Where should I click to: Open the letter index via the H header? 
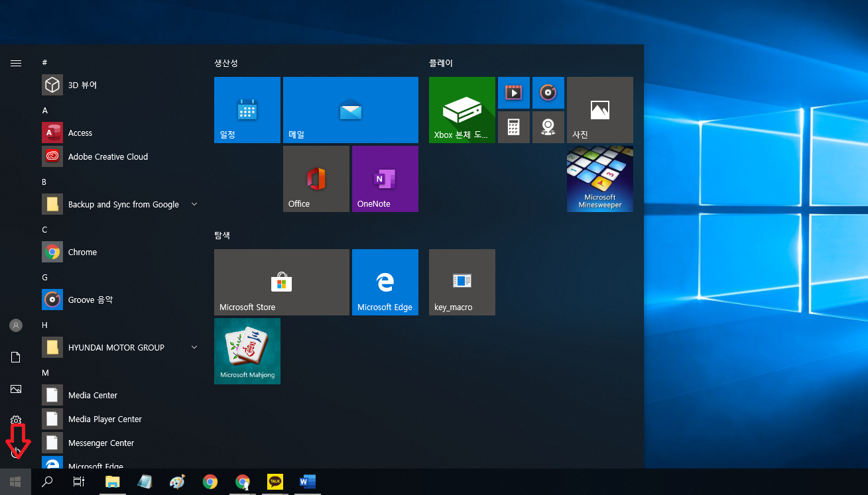point(44,325)
